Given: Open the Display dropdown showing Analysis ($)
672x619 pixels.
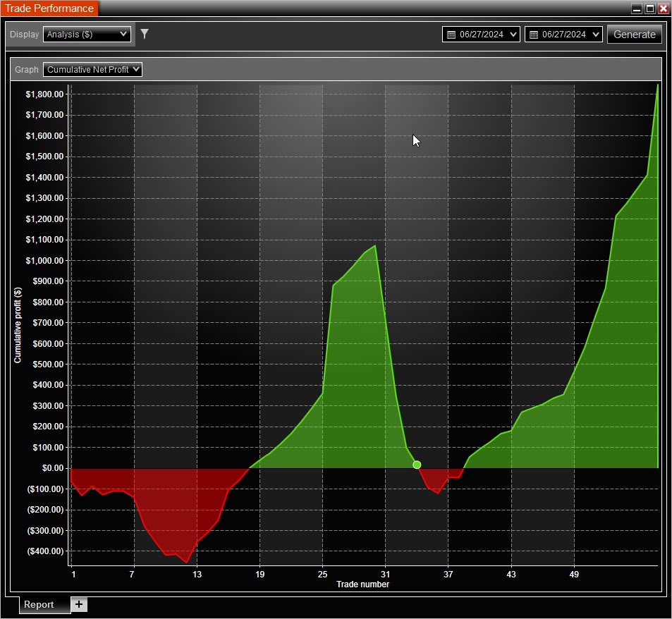Looking at the screenshot, I should (86, 33).
